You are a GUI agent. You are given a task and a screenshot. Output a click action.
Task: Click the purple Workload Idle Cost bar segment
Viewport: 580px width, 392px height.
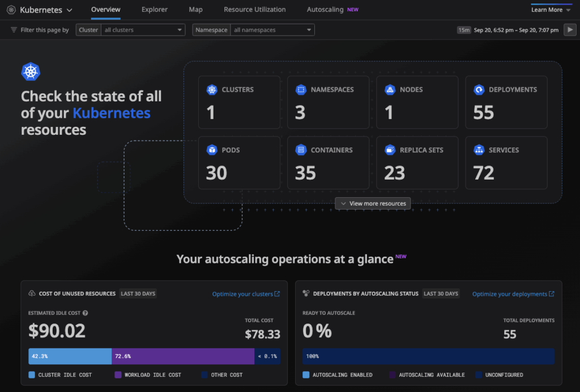tap(182, 356)
